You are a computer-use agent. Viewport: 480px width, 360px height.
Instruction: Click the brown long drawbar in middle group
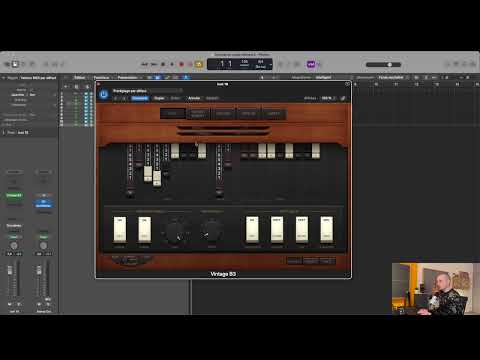pos(219,171)
